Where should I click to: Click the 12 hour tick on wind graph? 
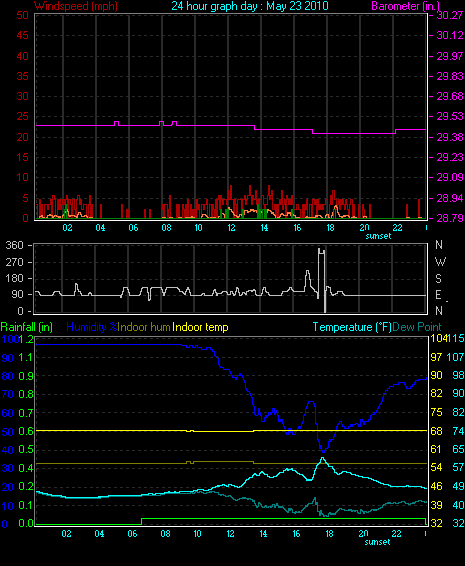231,228
